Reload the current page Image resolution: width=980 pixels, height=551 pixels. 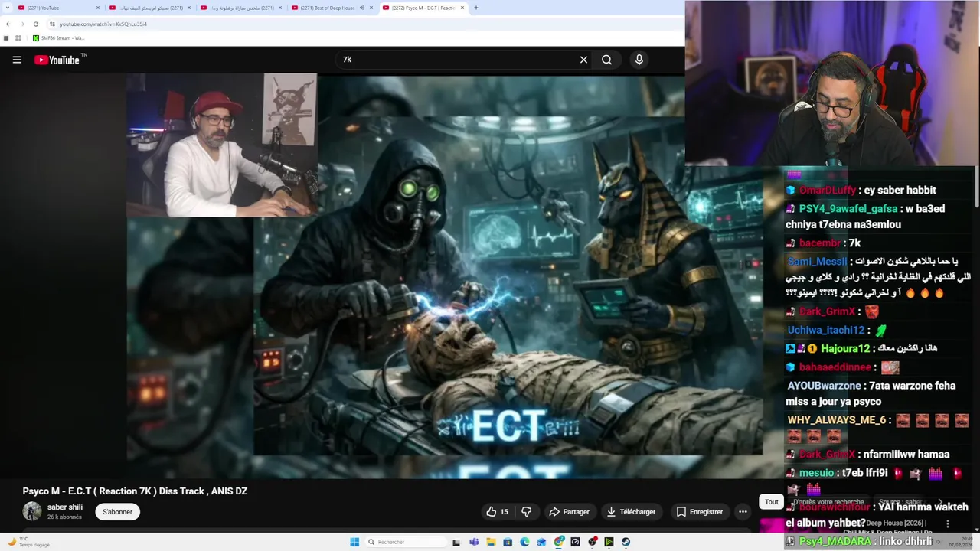(x=35, y=24)
